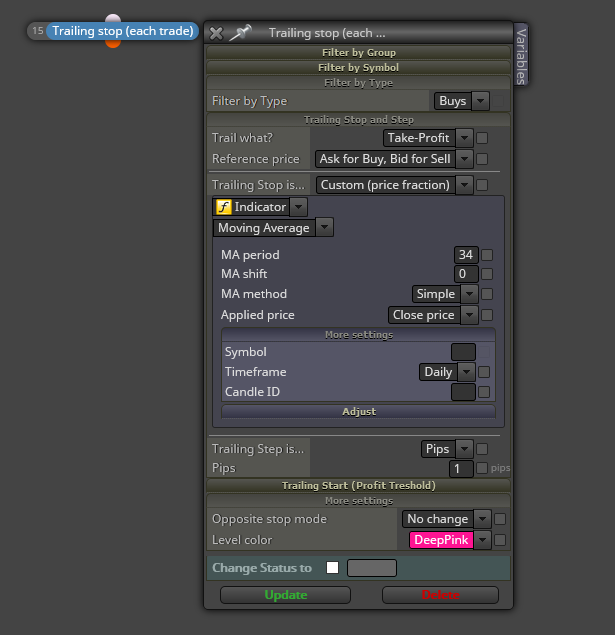Open the MA method Simple dropdown
The width and height of the screenshot is (615, 635).
445,294
